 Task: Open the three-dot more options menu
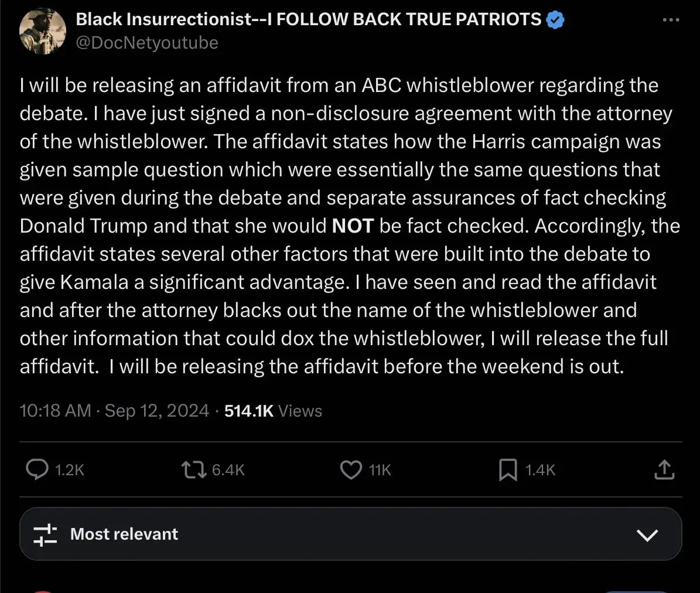tap(671, 20)
